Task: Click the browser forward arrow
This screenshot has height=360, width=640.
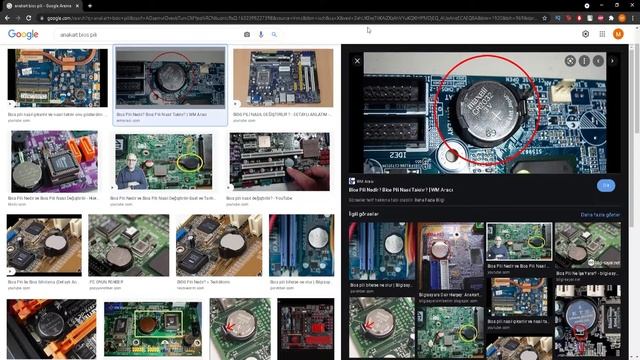Action: coord(18,18)
